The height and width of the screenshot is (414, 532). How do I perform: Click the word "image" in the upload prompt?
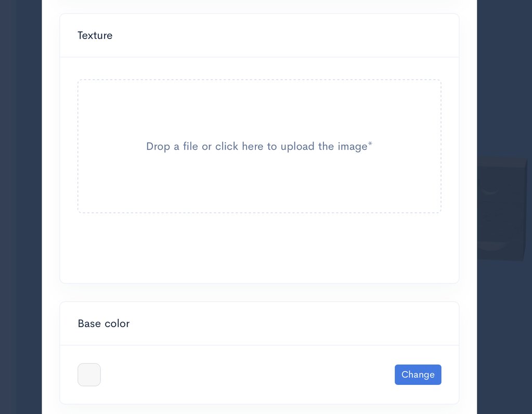click(352, 147)
